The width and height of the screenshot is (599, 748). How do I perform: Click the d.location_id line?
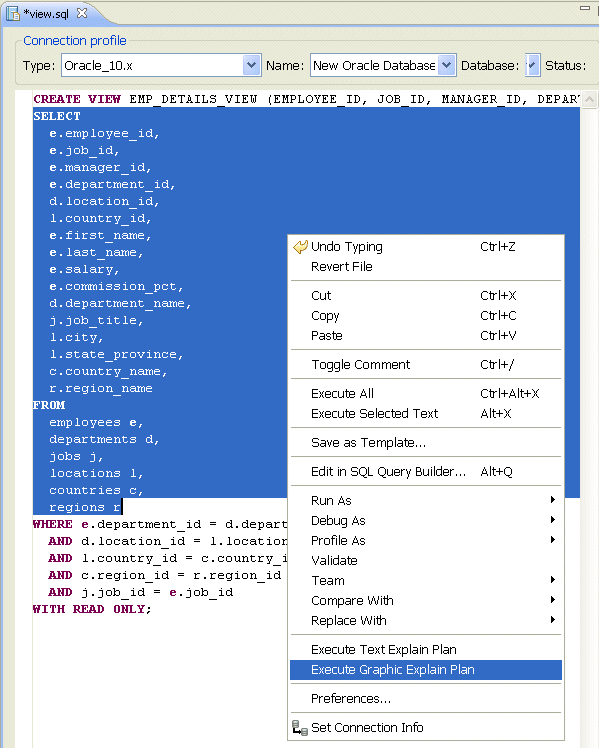point(104,201)
